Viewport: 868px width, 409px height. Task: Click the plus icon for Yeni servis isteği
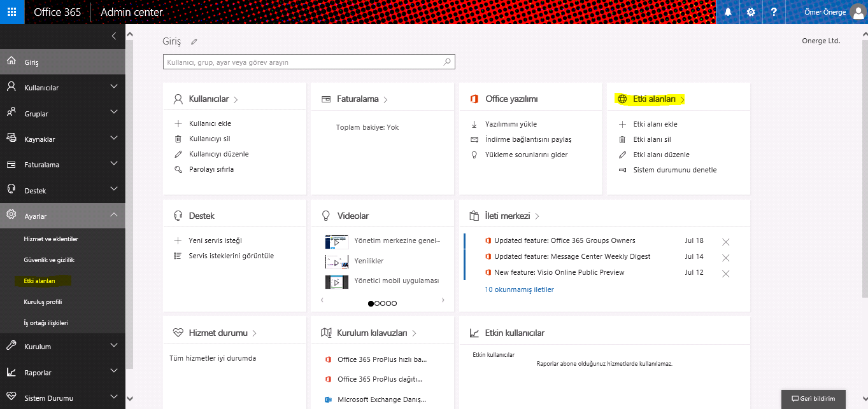click(x=178, y=241)
